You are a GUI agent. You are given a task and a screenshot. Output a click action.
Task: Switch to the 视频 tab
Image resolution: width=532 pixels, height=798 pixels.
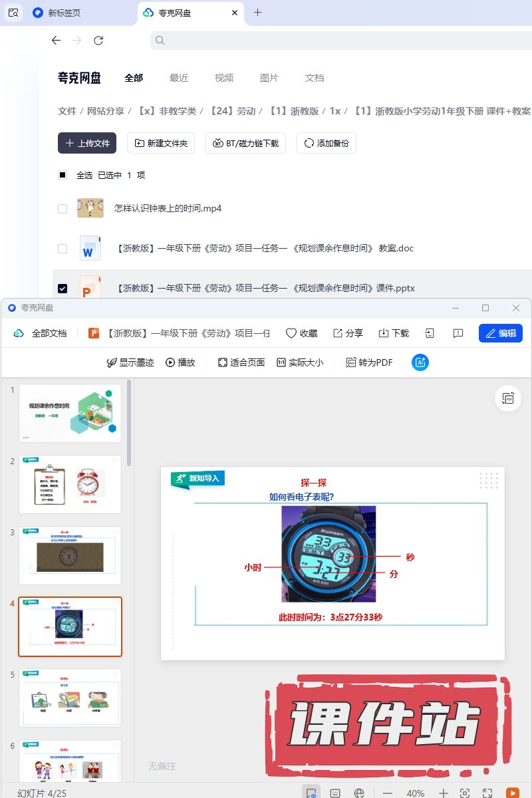[x=224, y=78]
